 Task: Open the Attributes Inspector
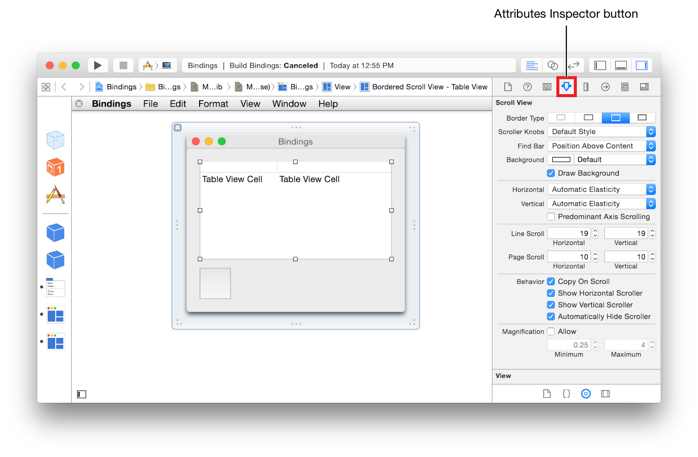[566, 87]
